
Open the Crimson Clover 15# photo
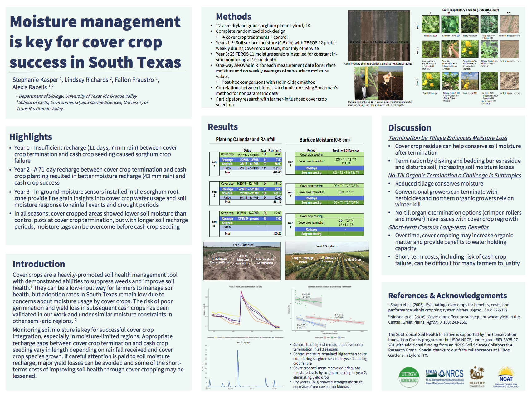pyautogui.click(x=451, y=24)
